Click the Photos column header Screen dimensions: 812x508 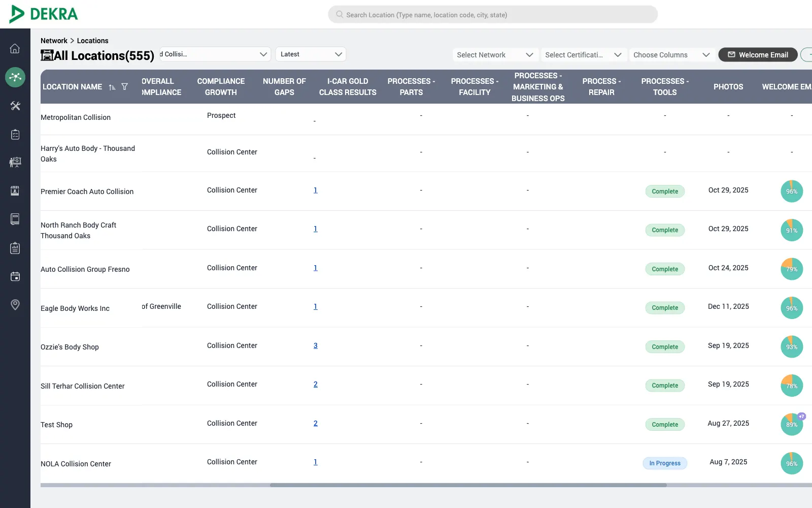[728, 87]
